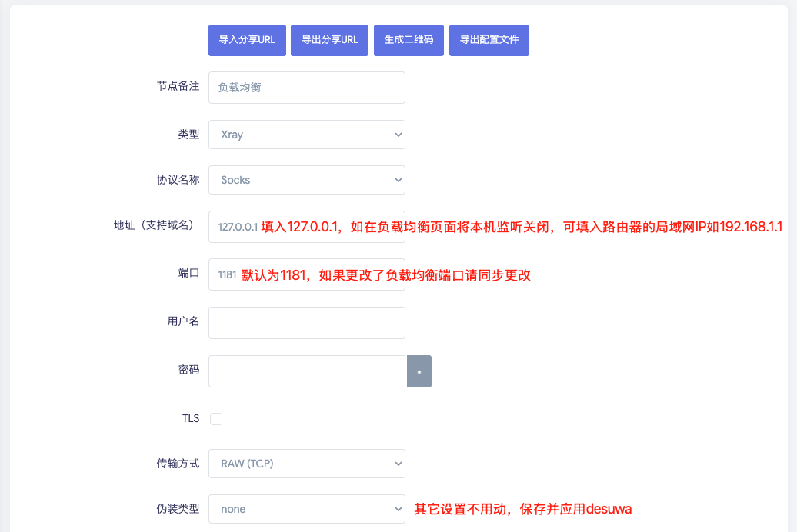Focus the 用户名 text field

pos(306,323)
